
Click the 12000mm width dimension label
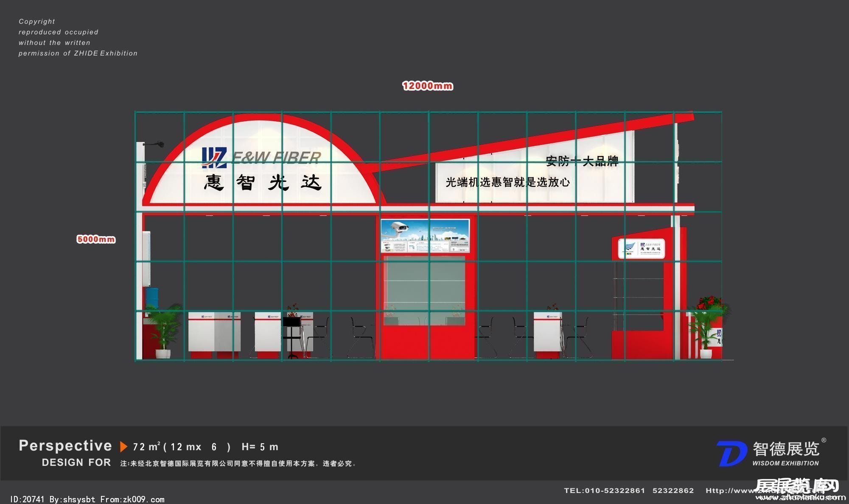[x=428, y=86]
